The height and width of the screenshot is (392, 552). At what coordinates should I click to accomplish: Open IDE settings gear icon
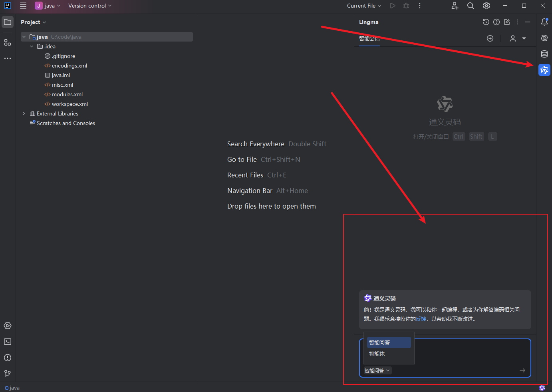click(486, 6)
